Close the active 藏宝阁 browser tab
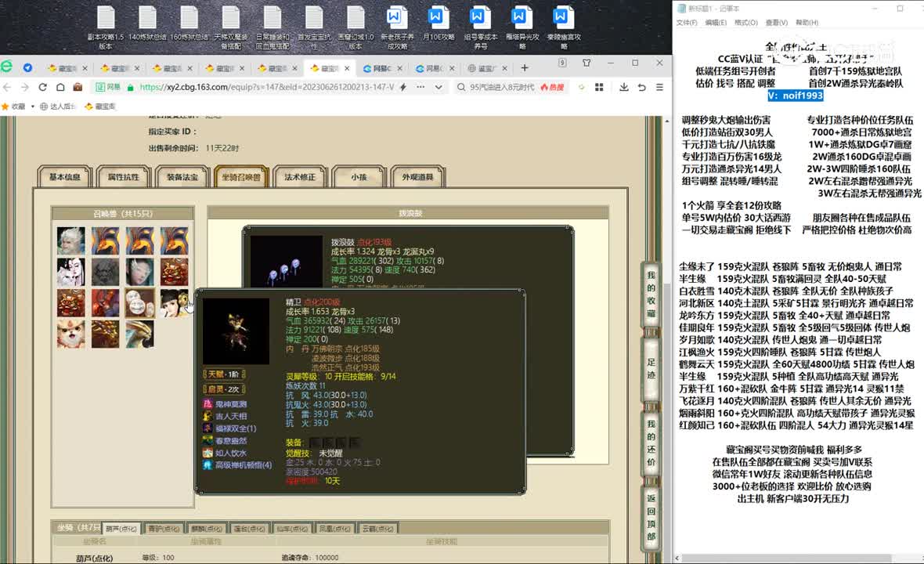 [x=347, y=68]
